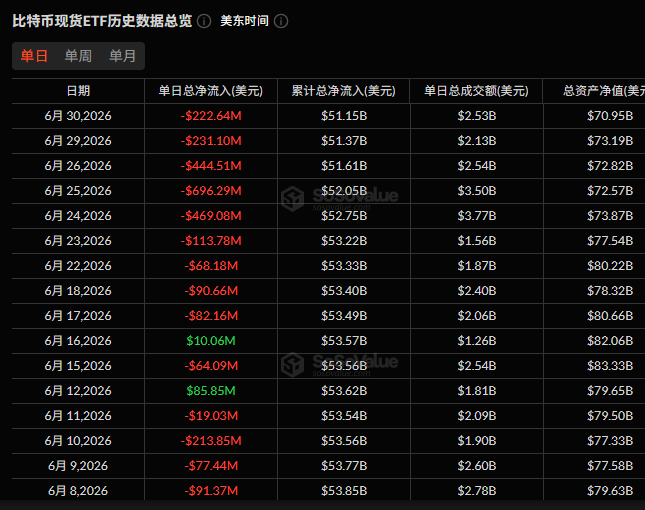Click cumulative inflow value $53.77B
The height and width of the screenshot is (510, 645).
coord(344,466)
